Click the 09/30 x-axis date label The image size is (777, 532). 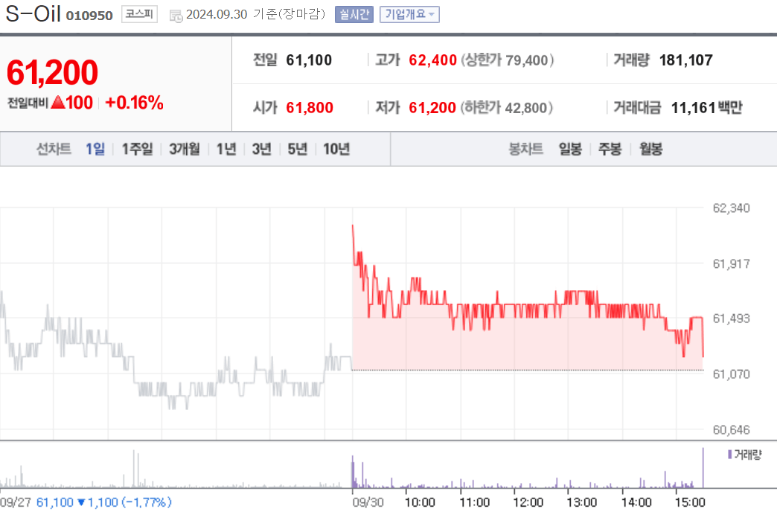pos(368,502)
